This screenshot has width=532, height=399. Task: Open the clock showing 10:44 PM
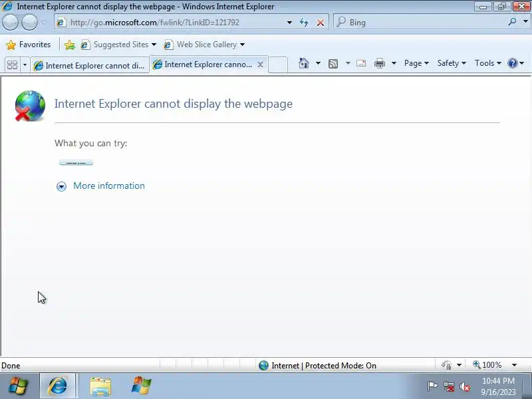click(x=498, y=386)
